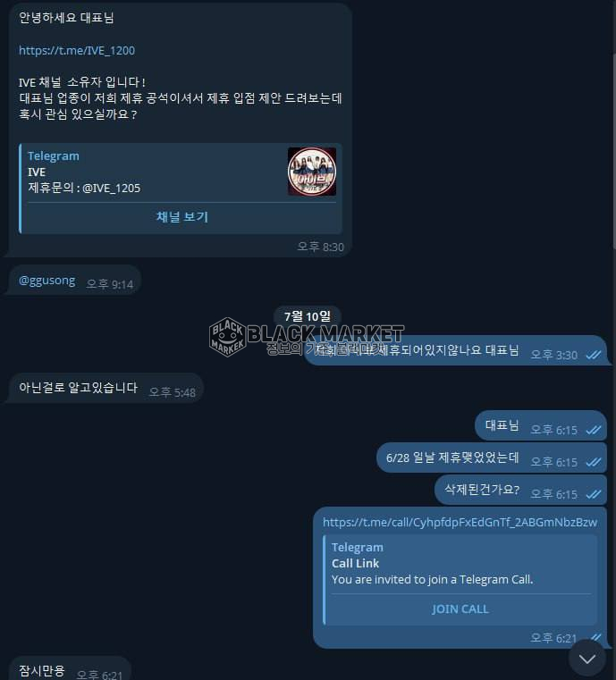616x680 pixels.
Task: Click read checkmarks on 6/28 일날 message
Action: click(593, 462)
